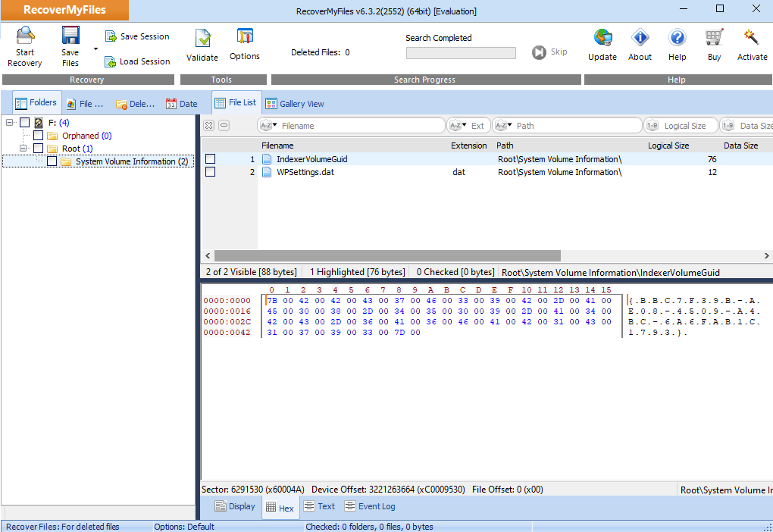Tick the System Volume Information checkbox
This screenshot has height=532, width=773.
(52, 161)
